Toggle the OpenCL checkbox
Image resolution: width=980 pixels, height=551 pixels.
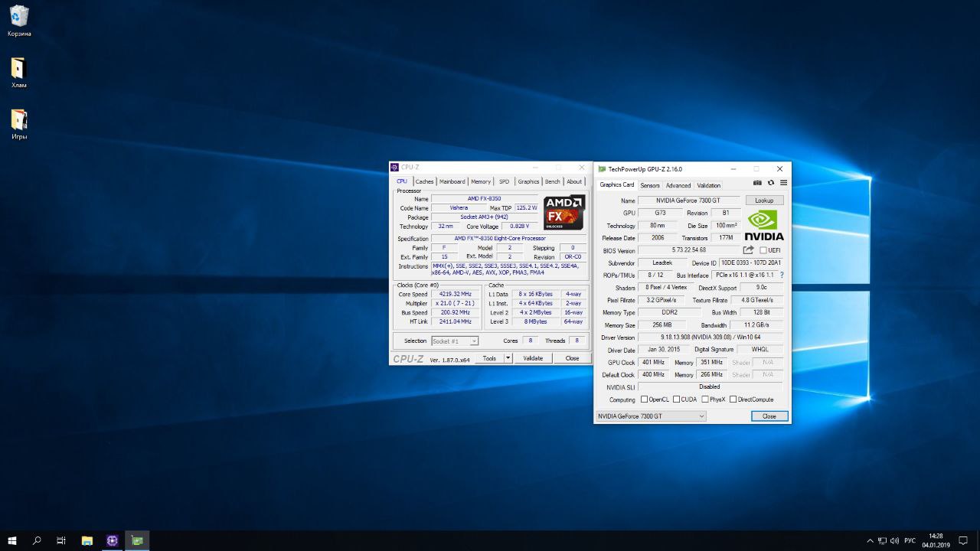(x=645, y=399)
